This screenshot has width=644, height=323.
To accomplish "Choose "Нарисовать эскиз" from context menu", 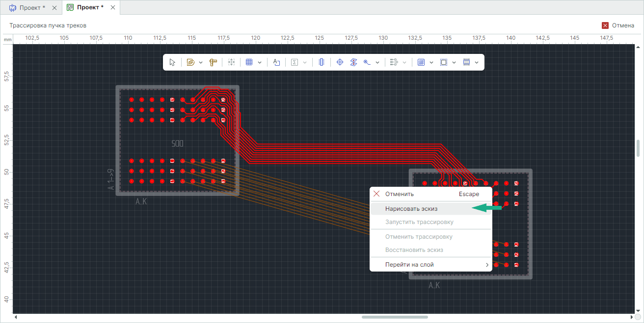I will coord(411,208).
